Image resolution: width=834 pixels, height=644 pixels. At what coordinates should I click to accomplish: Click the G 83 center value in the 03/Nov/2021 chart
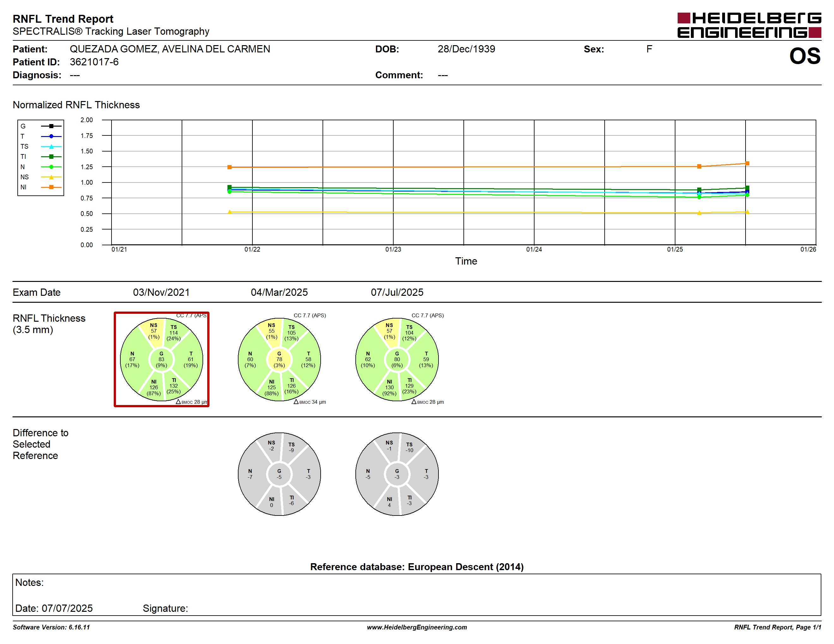coord(161,359)
